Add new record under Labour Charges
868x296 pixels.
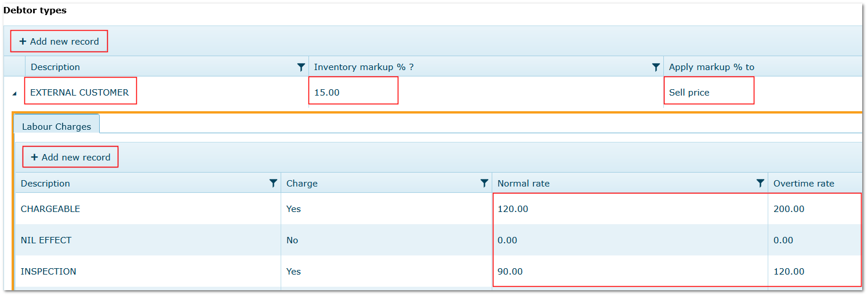[x=71, y=157]
